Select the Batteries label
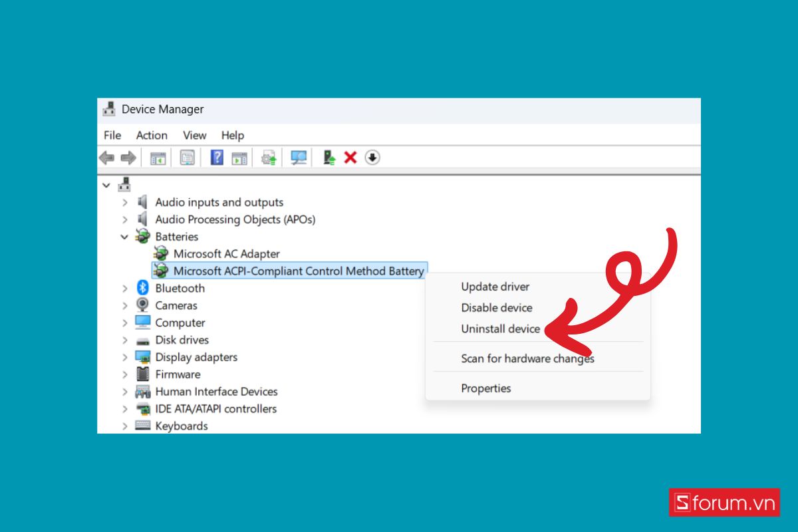Viewport: 798px width, 532px height. (177, 236)
